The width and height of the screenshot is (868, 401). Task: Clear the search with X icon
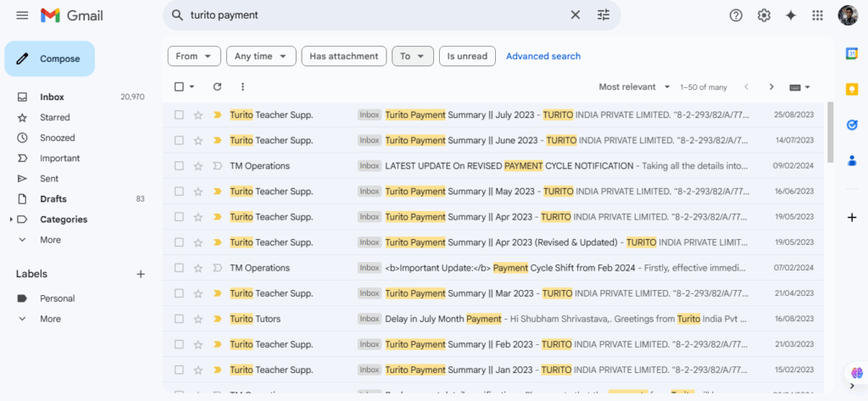[x=576, y=15]
